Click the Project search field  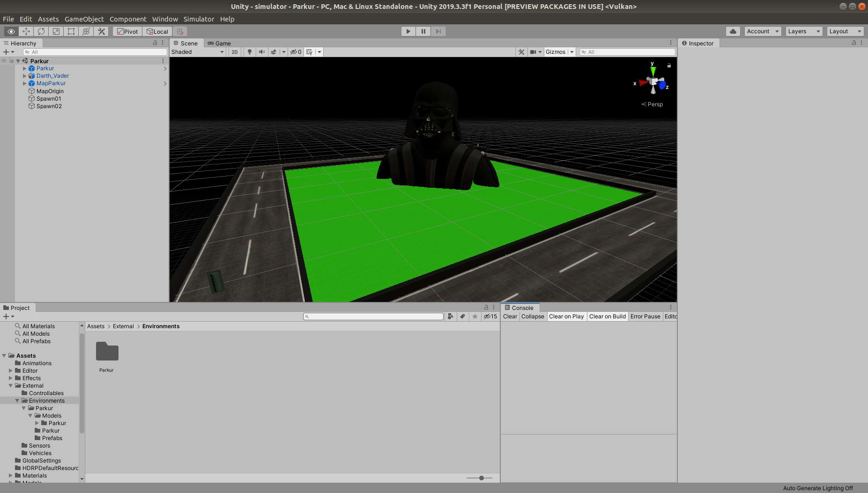[x=373, y=316]
